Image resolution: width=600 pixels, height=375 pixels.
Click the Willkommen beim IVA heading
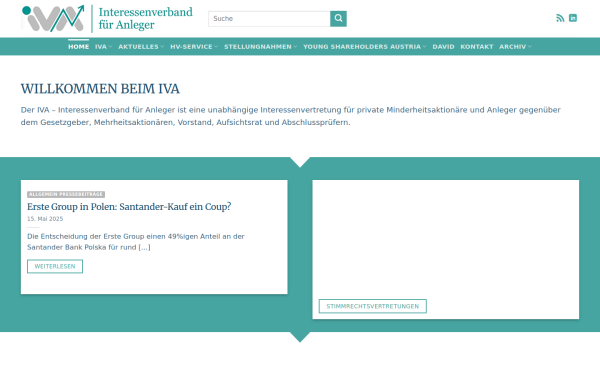(x=100, y=89)
